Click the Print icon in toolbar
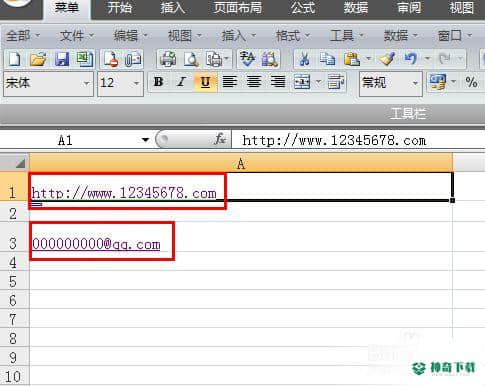The image size is (485, 386). [x=168, y=60]
